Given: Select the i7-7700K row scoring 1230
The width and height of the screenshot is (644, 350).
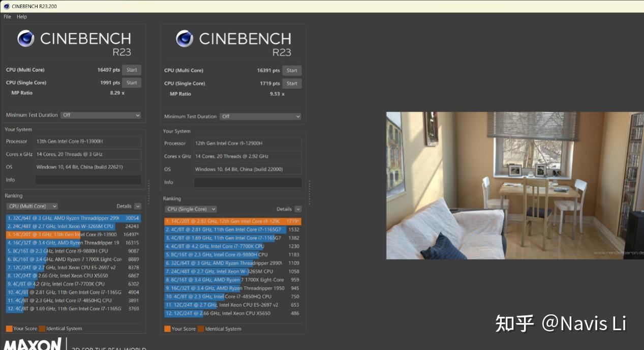Looking at the screenshot, I should pos(233,246).
